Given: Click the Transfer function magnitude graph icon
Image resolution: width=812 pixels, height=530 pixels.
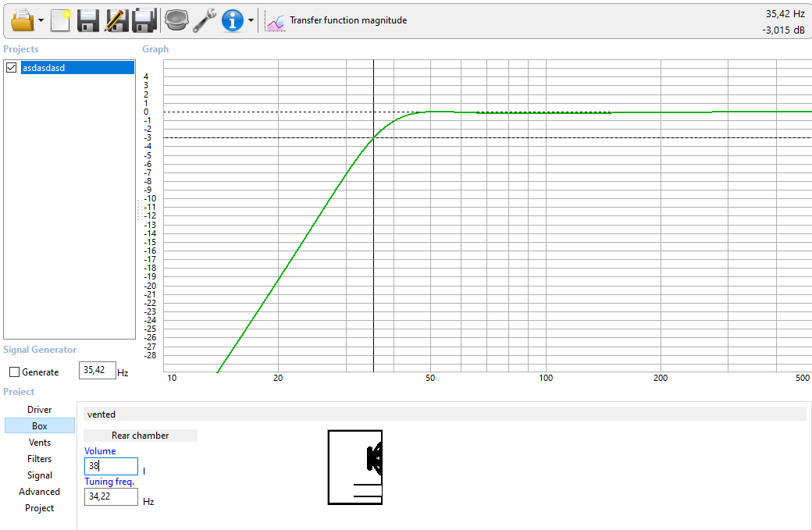Looking at the screenshot, I should tap(275, 21).
